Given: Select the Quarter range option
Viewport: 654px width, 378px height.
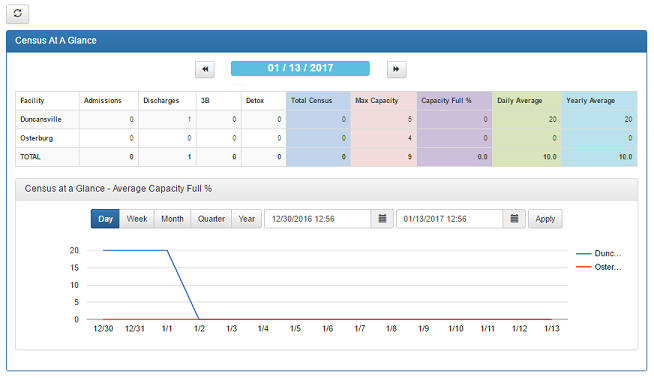Looking at the screenshot, I should click(x=211, y=219).
